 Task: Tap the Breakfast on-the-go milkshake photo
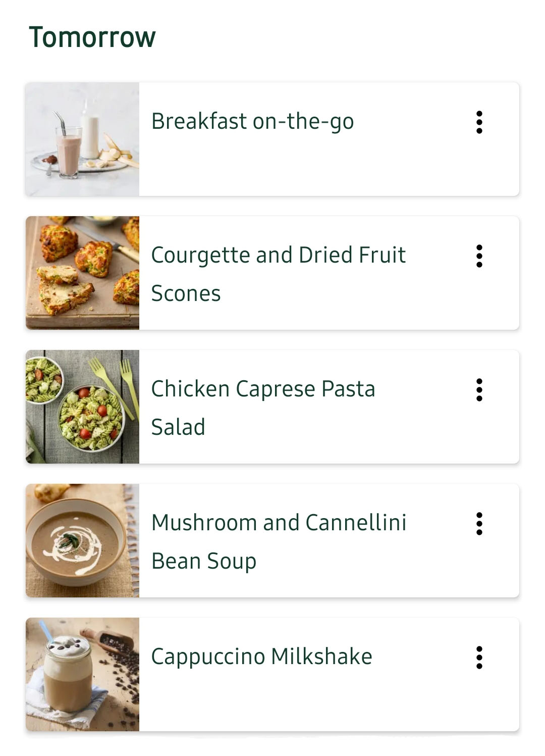tap(82, 139)
